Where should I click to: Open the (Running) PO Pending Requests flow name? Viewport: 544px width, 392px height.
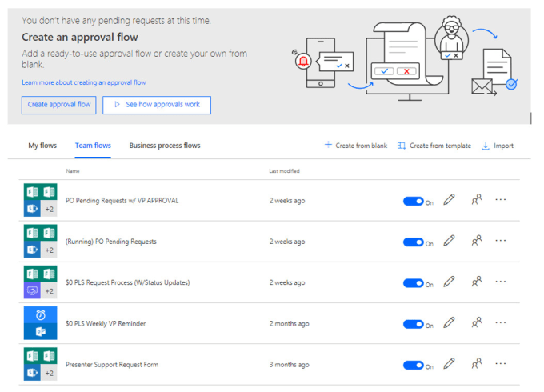[x=111, y=242]
